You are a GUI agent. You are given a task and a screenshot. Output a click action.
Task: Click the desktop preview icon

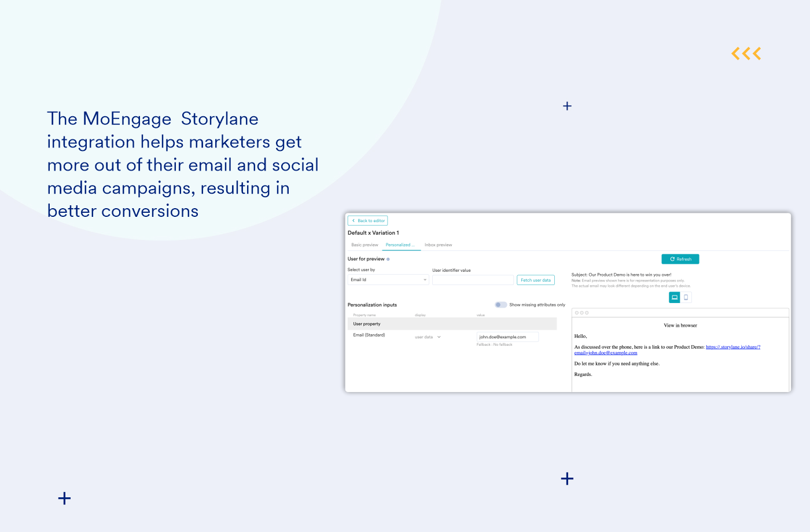tap(675, 297)
